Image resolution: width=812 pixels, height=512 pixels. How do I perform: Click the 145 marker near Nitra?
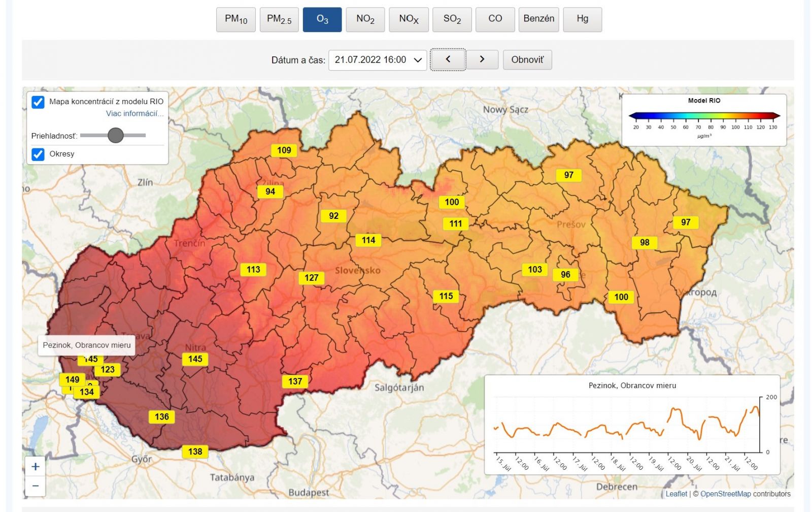click(x=194, y=358)
